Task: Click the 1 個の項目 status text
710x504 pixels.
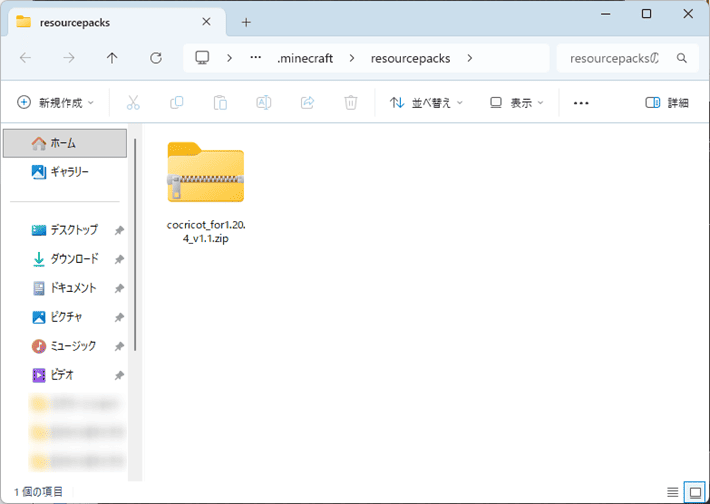Action: [39, 491]
